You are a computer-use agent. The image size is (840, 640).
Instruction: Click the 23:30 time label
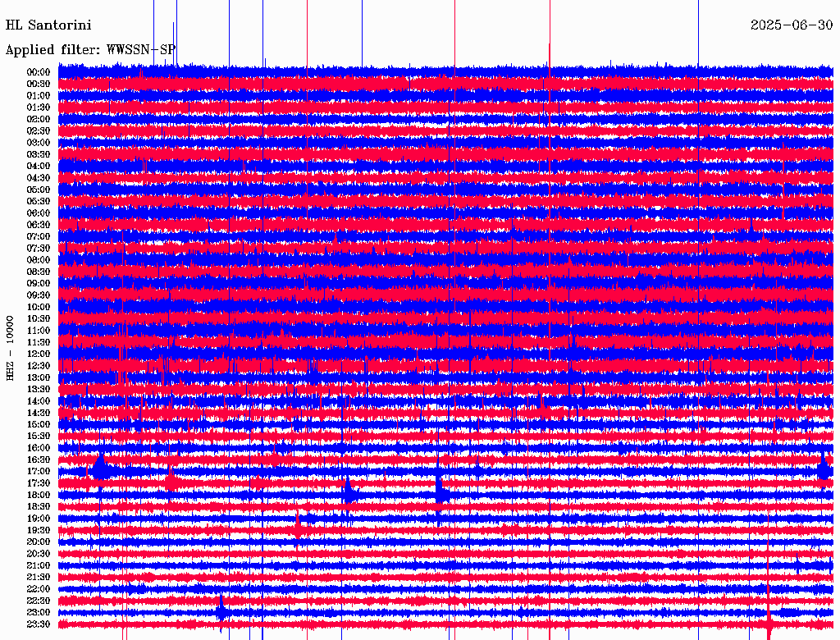point(39,624)
